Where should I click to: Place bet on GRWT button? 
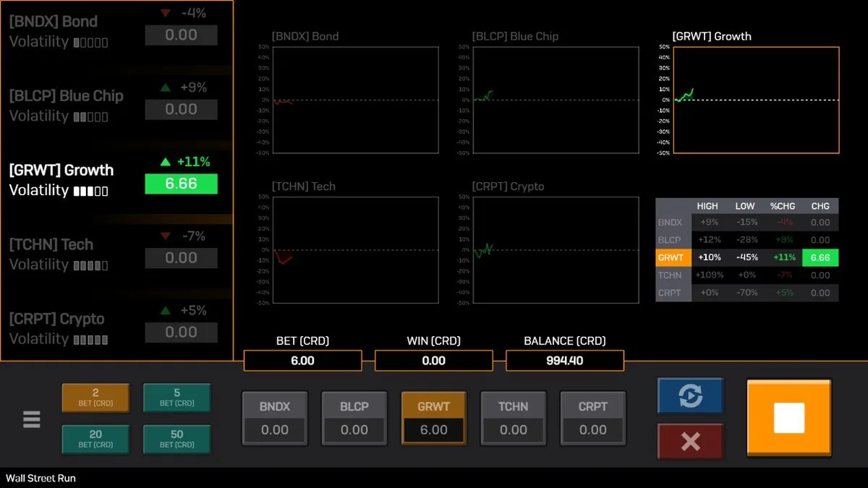point(434,419)
